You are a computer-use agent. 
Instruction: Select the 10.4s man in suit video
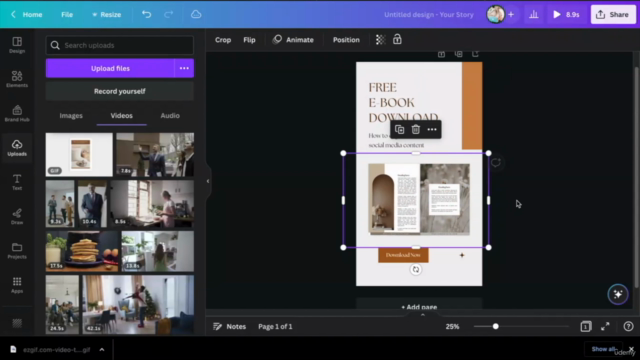(x=92, y=203)
